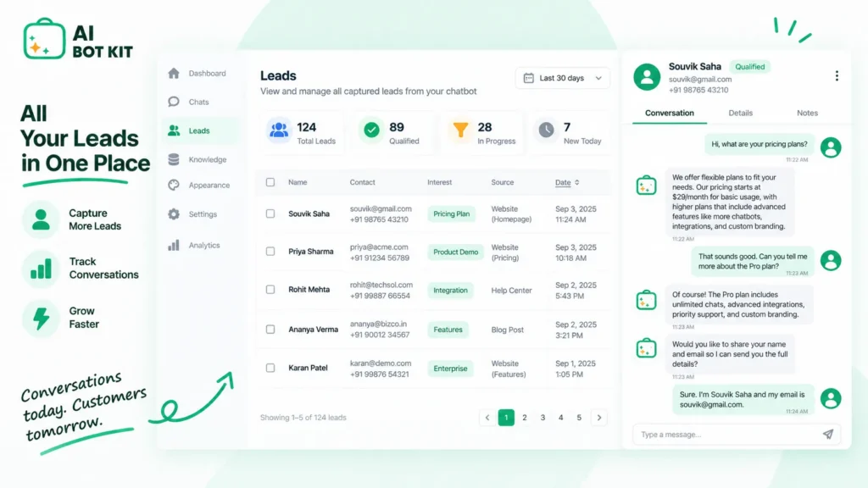Click the Leads people icon in sidebar
The width and height of the screenshot is (868, 488).
click(174, 130)
